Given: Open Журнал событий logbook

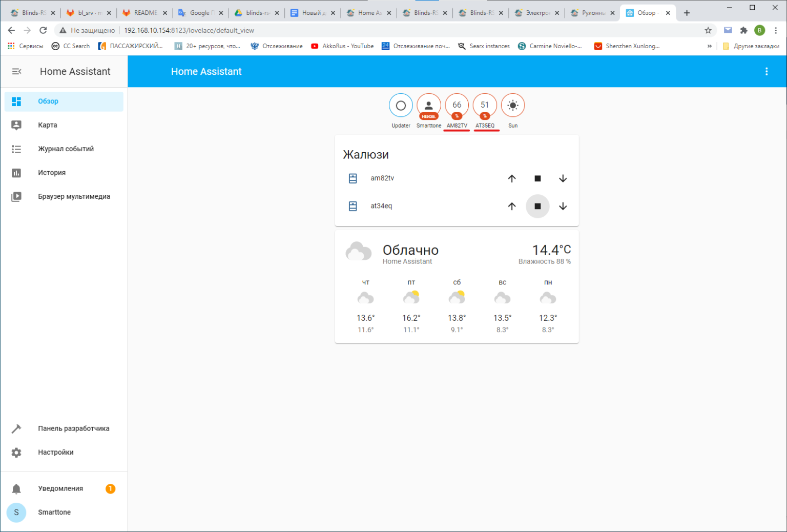Looking at the screenshot, I should pyautogui.click(x=64, y=149).
